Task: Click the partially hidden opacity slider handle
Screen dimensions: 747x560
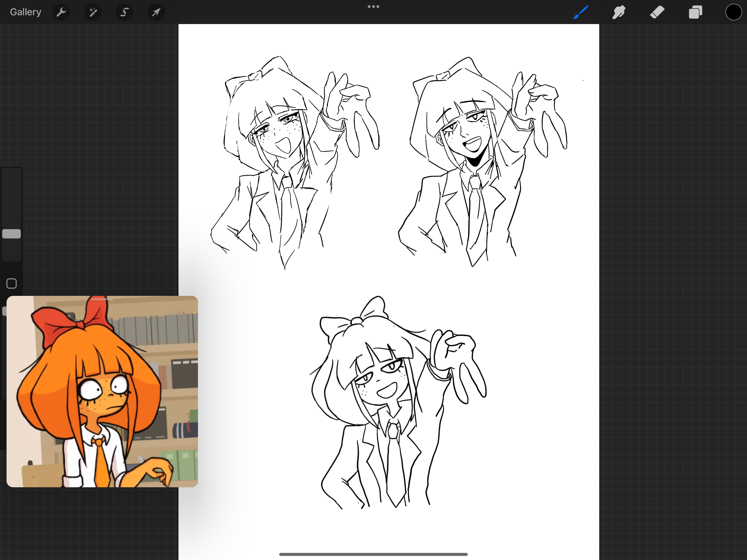Action: tap(4, 311)
